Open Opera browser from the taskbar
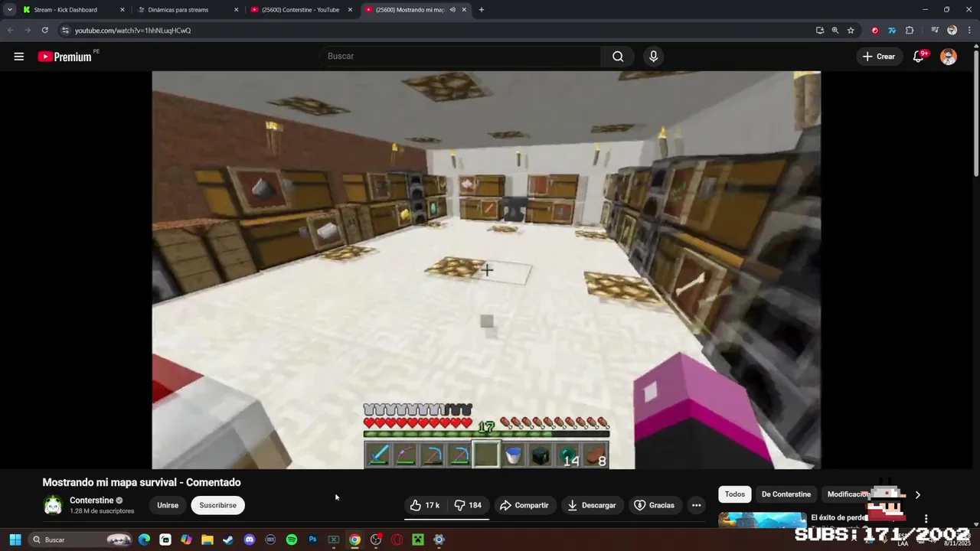 397,540
